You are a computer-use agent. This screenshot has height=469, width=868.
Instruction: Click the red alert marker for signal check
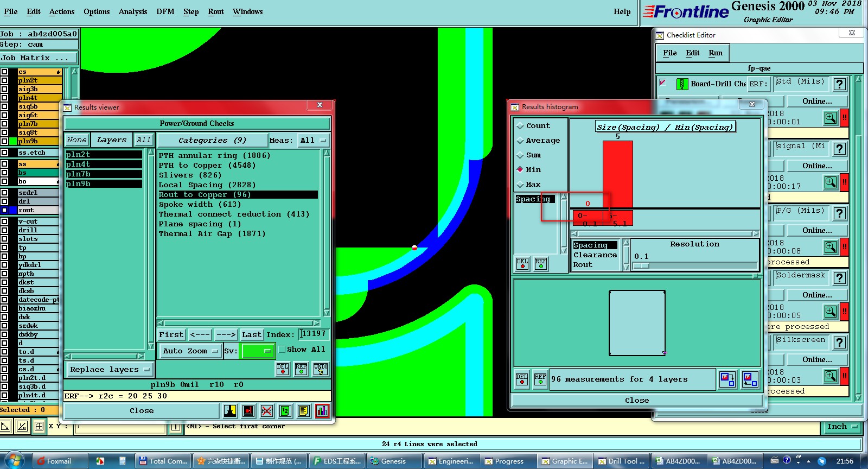point(845,182)
